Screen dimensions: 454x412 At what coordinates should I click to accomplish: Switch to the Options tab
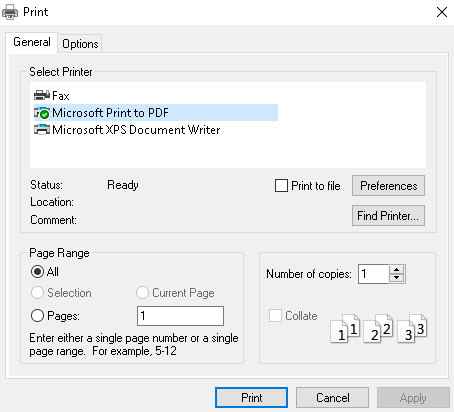point(80,44)
